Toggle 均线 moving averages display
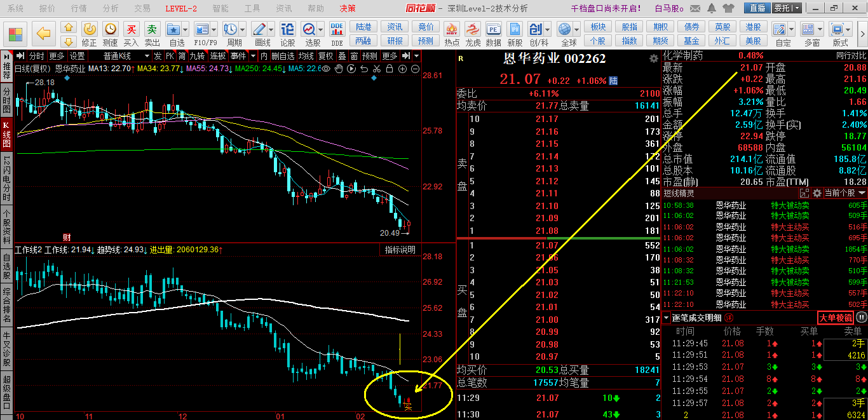This screenshot has width=868, height=420. pyautogui.click(x=306, y=56)
